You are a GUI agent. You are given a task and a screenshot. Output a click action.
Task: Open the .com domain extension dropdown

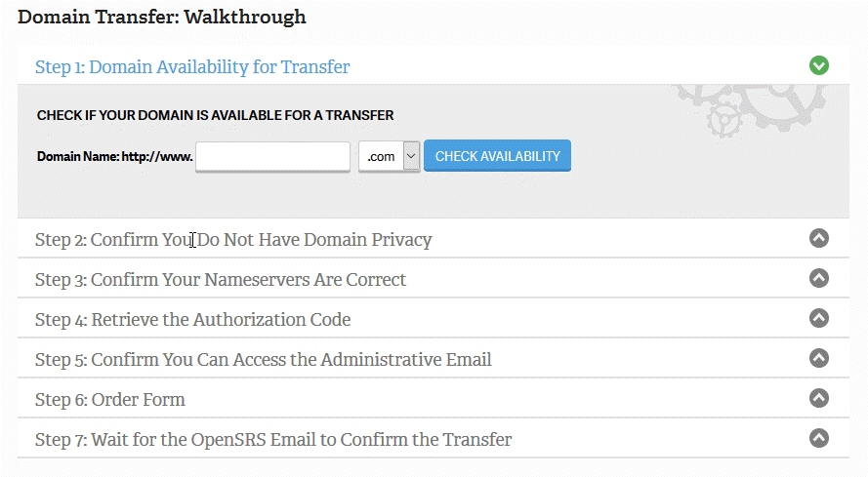389,156
